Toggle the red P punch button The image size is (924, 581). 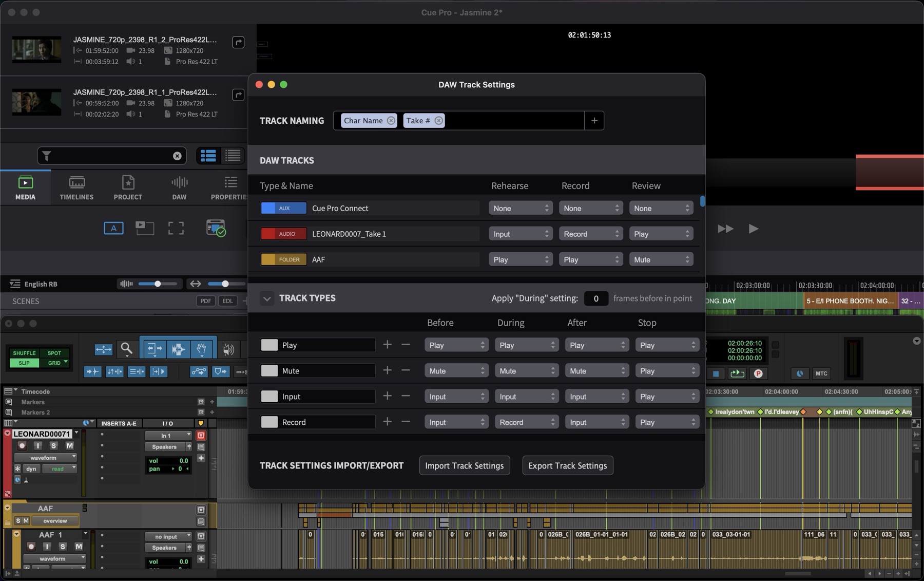[x=758, y=373]
